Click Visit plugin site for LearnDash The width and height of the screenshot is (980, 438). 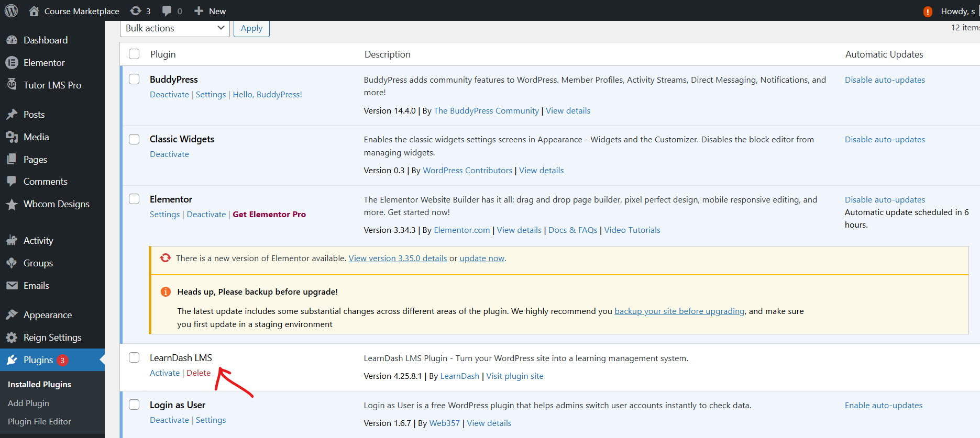tap(515, 376)
